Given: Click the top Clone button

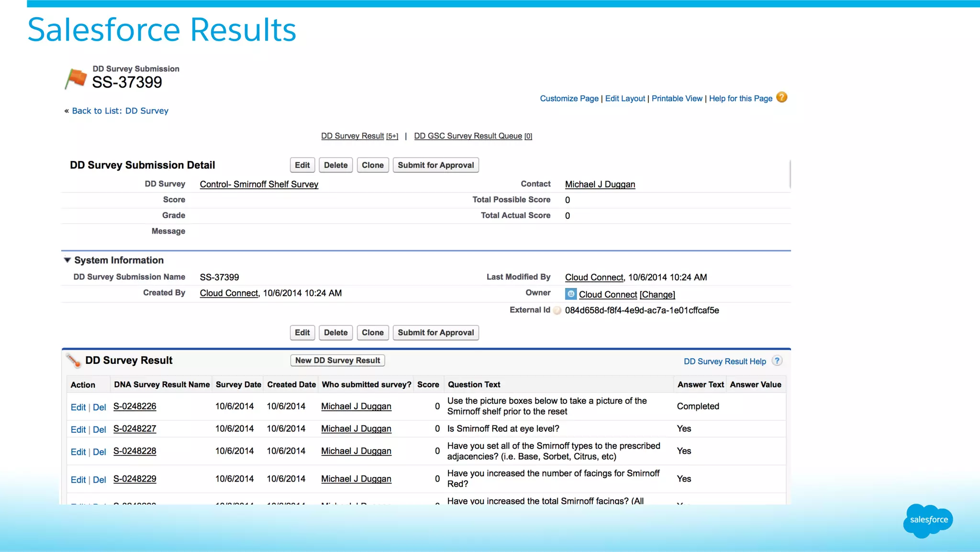Looking at the screenshot, I should point(373,165).
